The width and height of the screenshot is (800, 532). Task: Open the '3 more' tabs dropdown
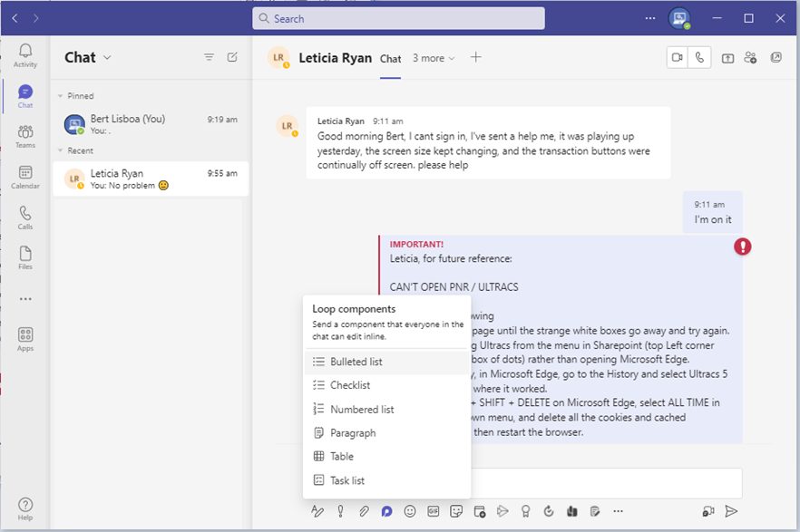pos(434,58)
